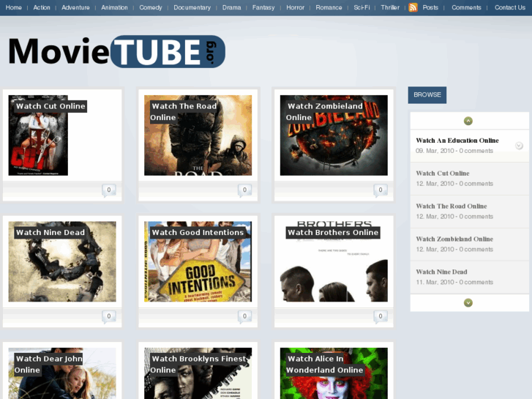Click '11. Mar, 2010 - 0 comments' text
Image resolution: width=532 pixels, height=399 pixels.
(454, 282)
